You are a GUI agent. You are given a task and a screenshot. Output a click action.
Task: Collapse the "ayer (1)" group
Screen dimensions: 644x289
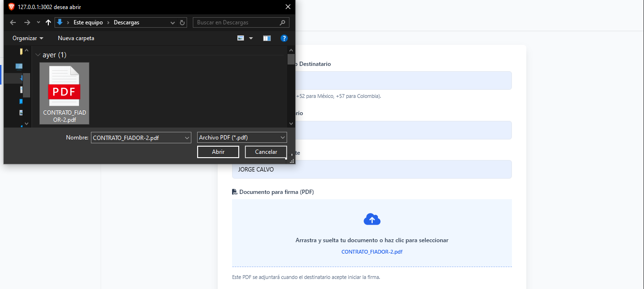click(x=38, y=55)
